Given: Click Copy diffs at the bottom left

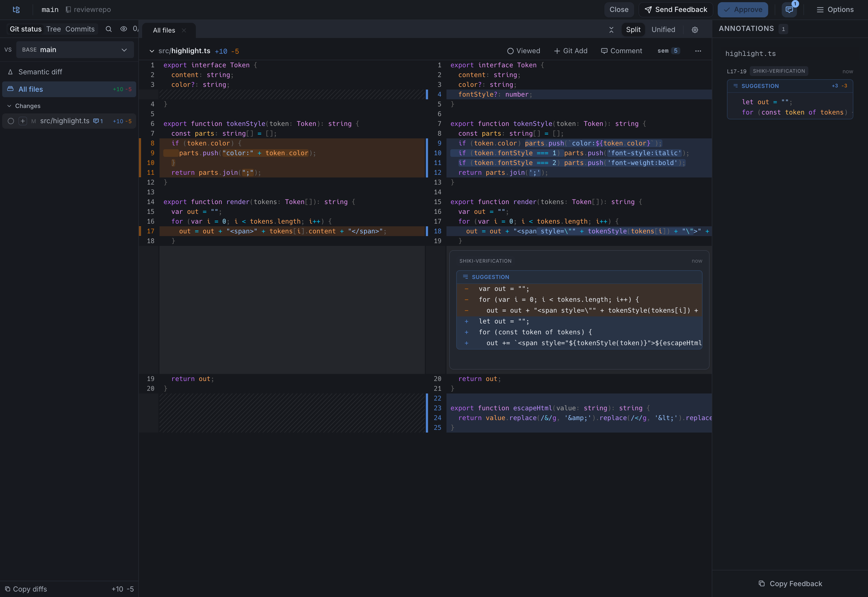Looking at the screenshot, I should coord(26,589).
